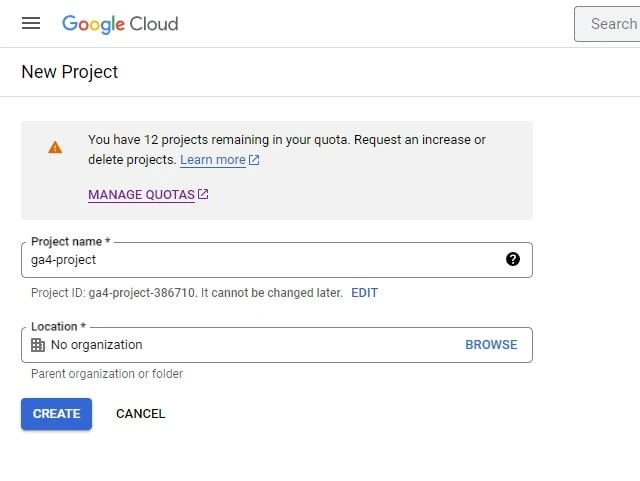The image size is (640, 481).
Task: Click the CANCEL button
Action: click(140, 414)
